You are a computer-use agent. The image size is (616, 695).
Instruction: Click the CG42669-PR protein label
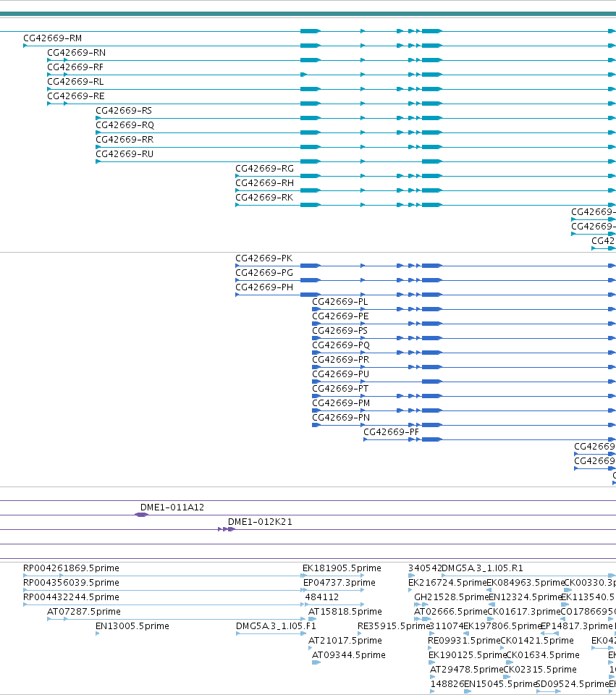(340, 360)
